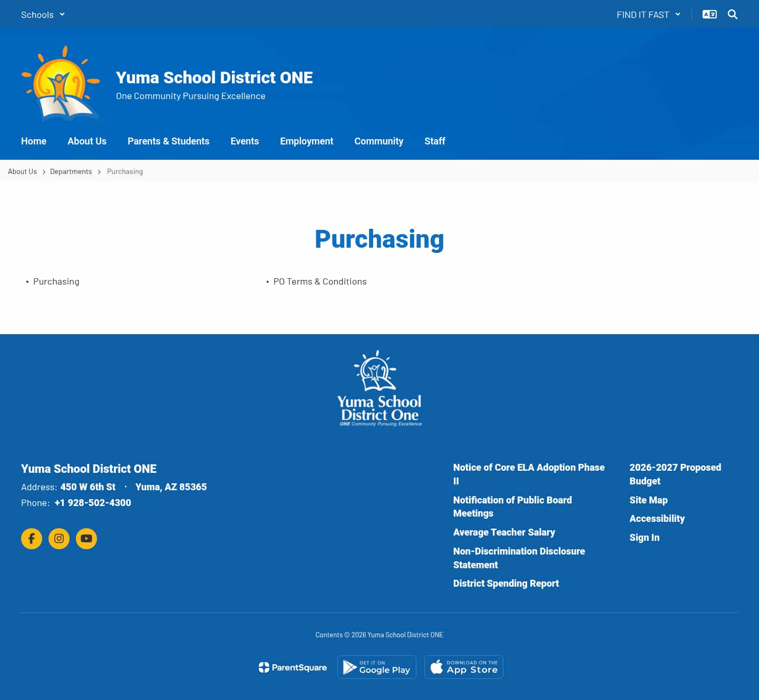Open the translate language icon
This screenshot has width=759, height=700.
click(x=709, y=15)
